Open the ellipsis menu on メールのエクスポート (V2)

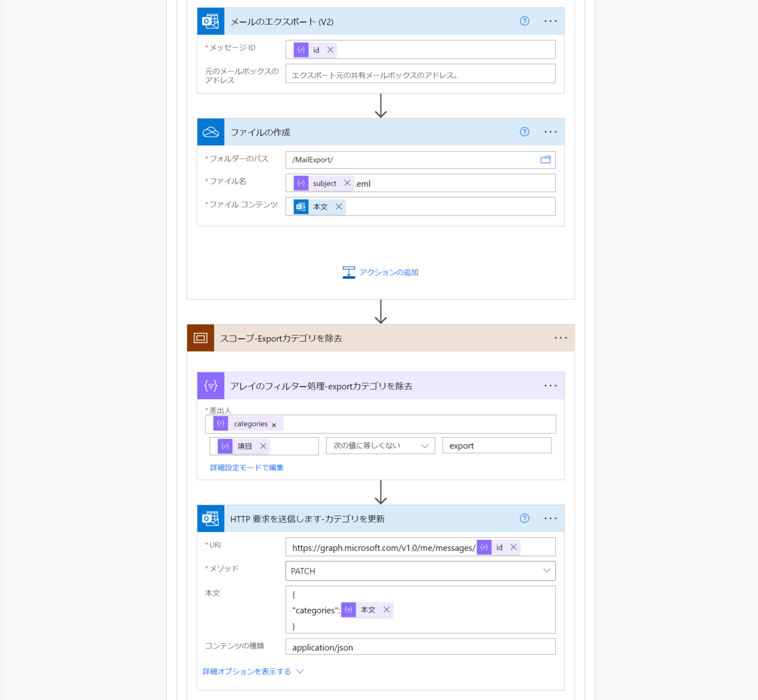[x=551, y=21]
